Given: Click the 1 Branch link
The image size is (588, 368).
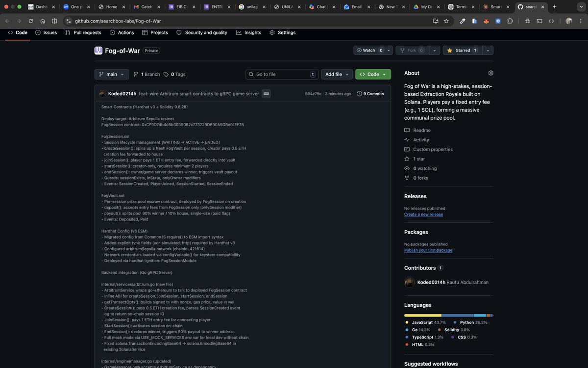Looking at the screenshot, I should [147, 75].
